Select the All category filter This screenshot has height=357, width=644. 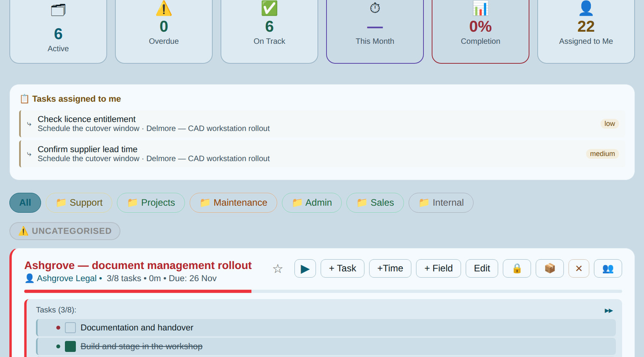tap(25, 203)
